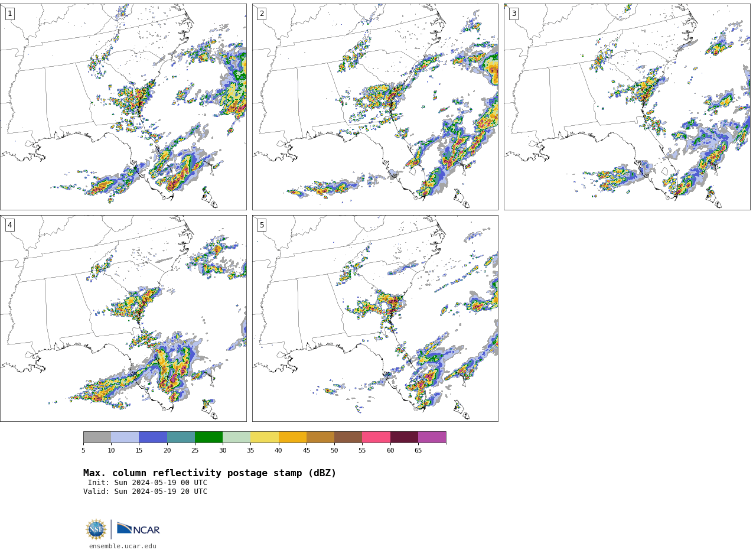The width and height of the screenshot is (756, 553).
Task: Click the Init: Sun 2024-05-19 00 UTC text
Action: (x=148, y=483)
